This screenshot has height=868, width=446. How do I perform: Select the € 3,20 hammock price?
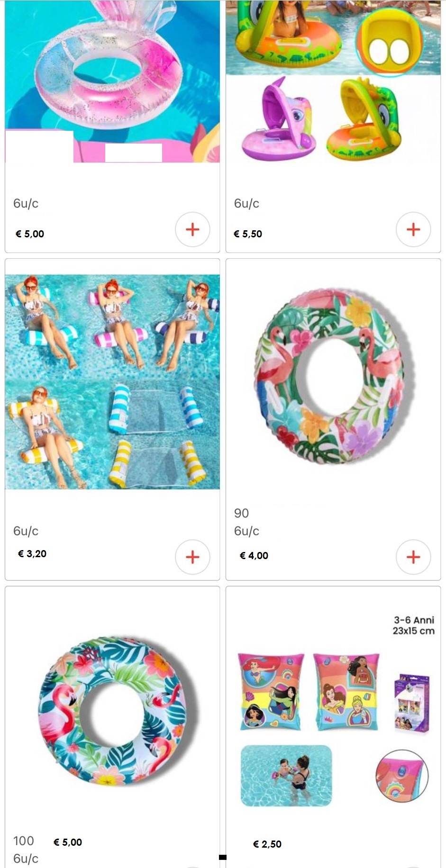click(x=32, y=553)
